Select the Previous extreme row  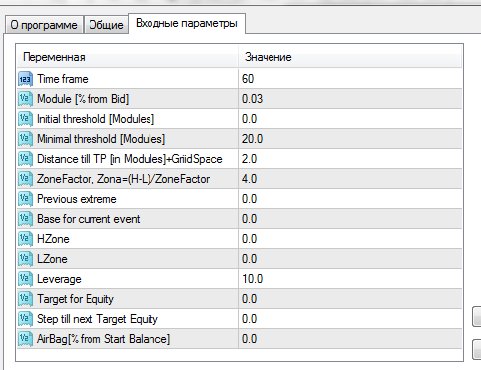pyautogui.click(x=239, y=199)
